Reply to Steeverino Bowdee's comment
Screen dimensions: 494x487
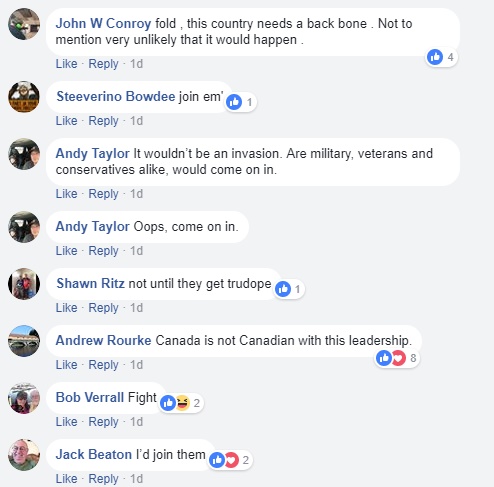103,120
